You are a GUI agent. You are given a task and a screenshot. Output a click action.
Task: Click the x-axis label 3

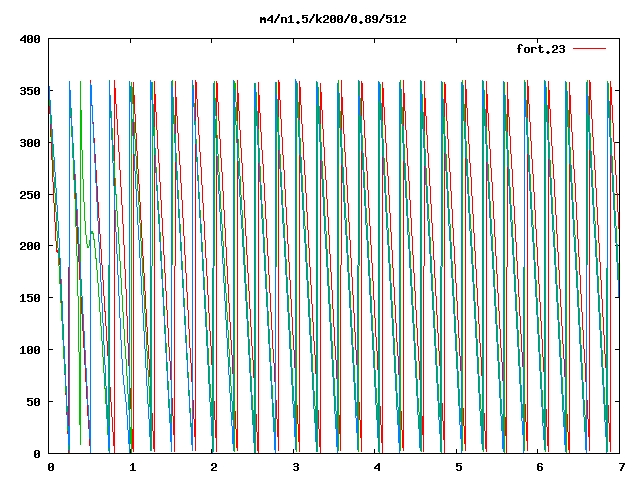296,467
